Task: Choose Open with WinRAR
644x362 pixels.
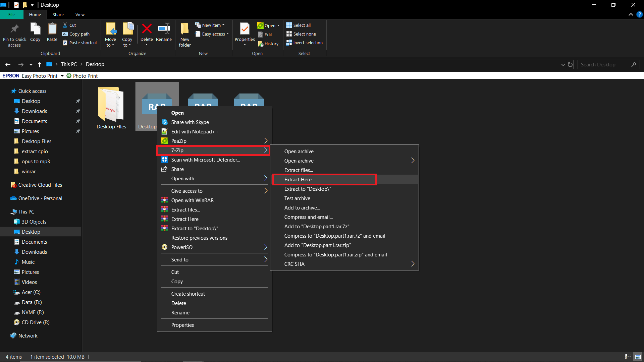Action: pyautogui.click(x=214, y=200)
